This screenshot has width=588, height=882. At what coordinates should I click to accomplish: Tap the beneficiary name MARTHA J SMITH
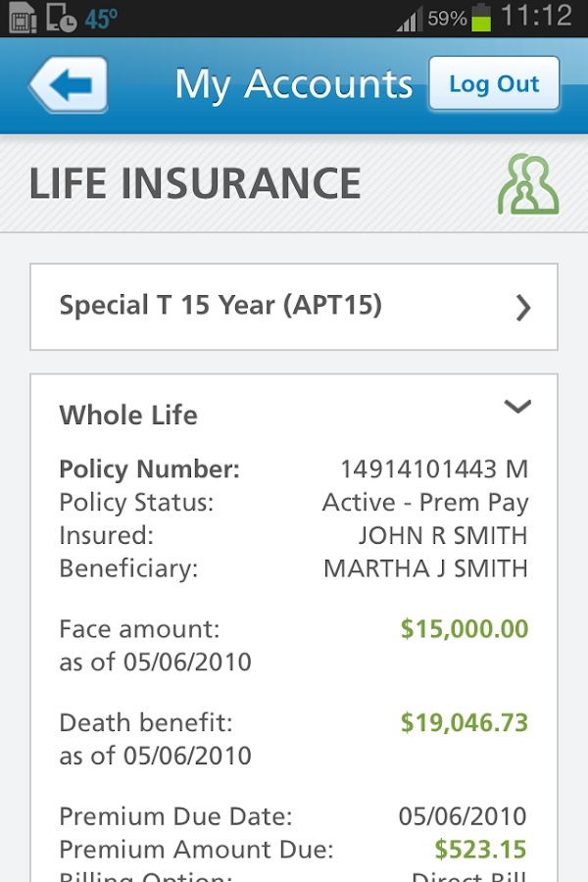(426, 568)
